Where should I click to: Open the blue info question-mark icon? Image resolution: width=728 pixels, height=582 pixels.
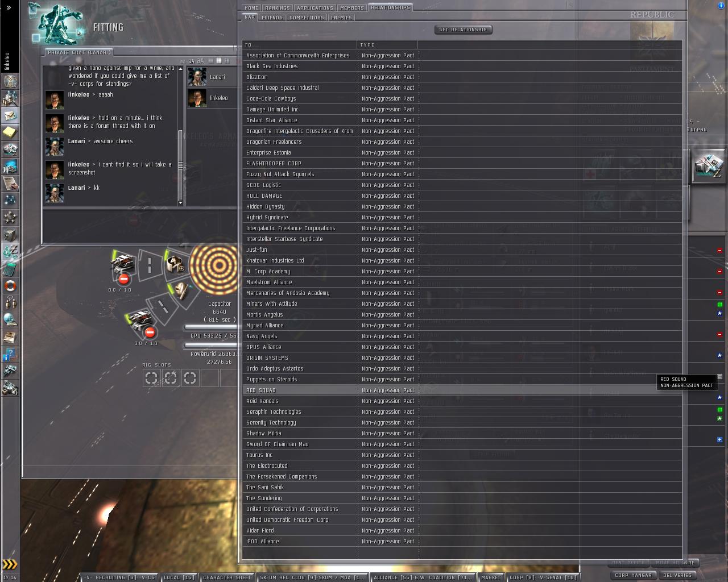point(10,355)
